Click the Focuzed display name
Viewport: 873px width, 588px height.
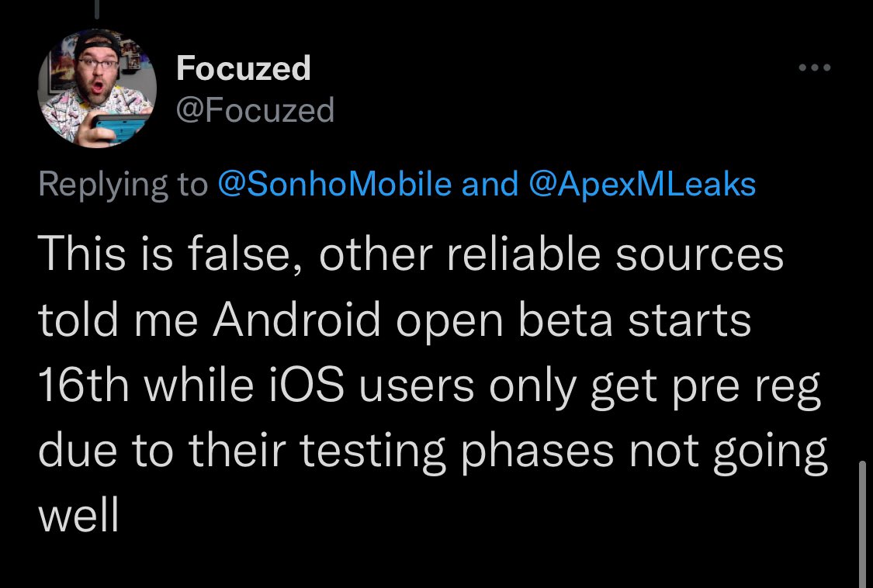[x=244, y=68]
